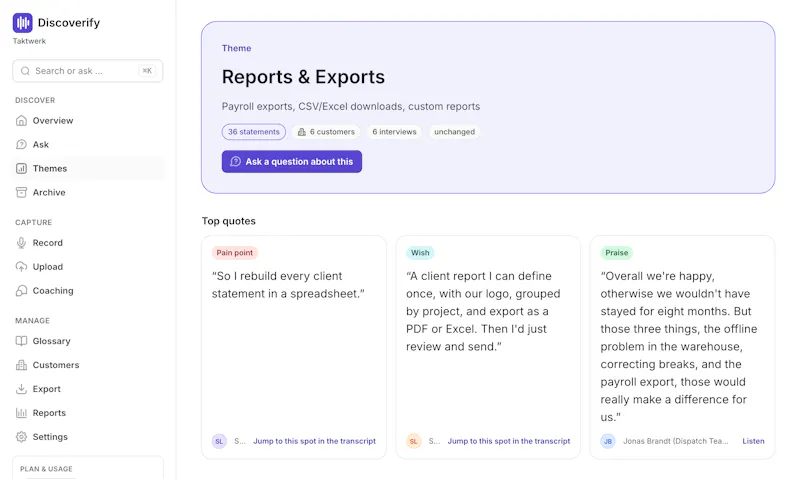Screen dimensions: 800x479
Task: Click the unchanged status chip
Action: click(455, 132)
